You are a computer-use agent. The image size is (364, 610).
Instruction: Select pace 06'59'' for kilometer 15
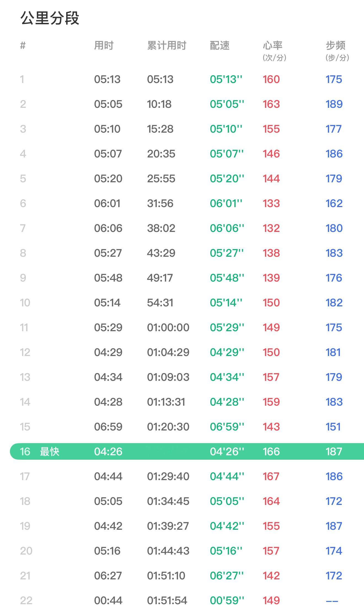point(227,427)
